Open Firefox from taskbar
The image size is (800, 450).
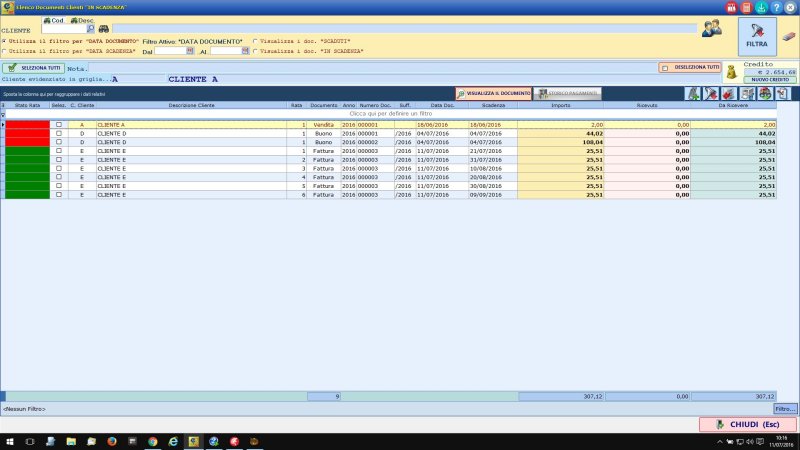click(x=112, y=441)
